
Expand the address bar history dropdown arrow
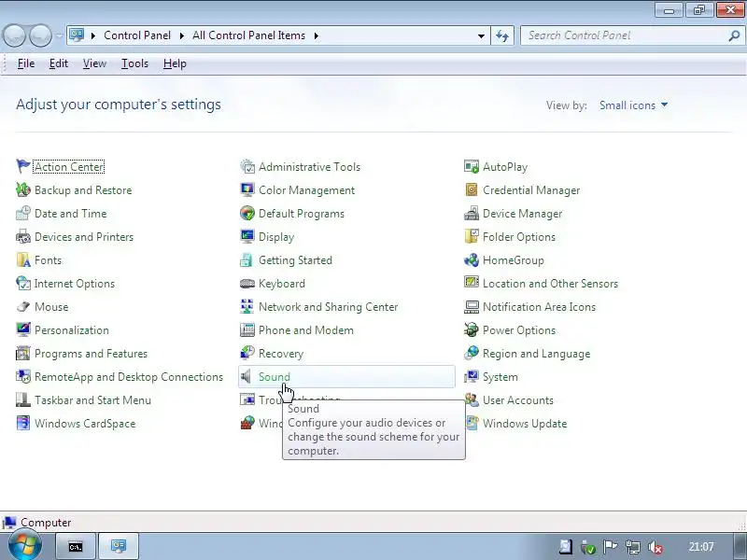(x=481, y=35)
